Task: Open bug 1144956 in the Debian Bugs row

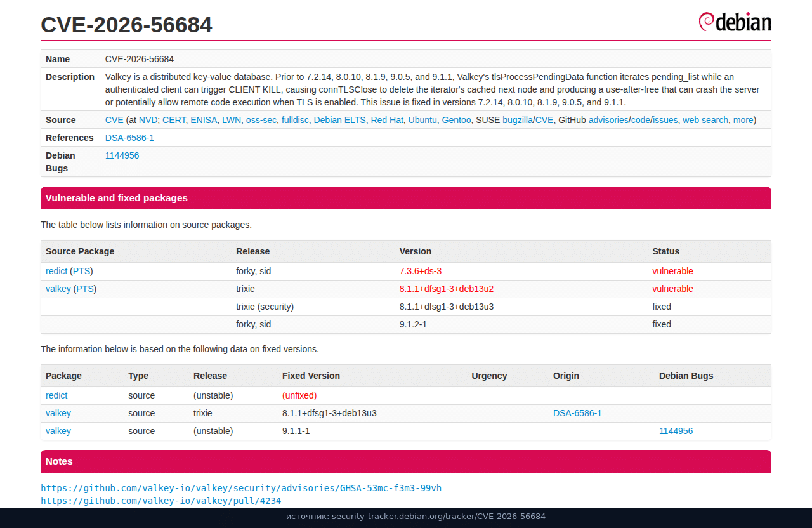Action: pos(122,155)
